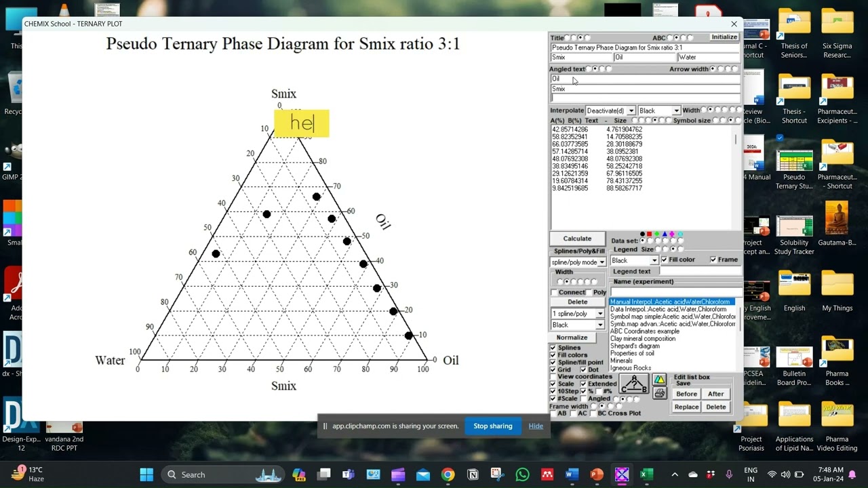Viewport: 868px width, 488px height.
Task: Select Data Interpol.:Acetic acid list item
Action: click(668, 309)
